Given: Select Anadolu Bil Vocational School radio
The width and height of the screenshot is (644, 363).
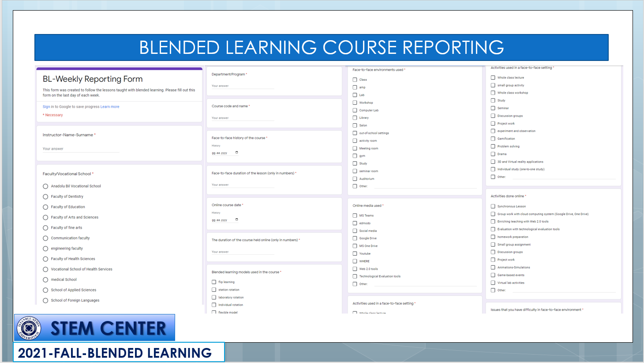Looking at the screenshot, I should pyautogui.click(x=45, y=186).
